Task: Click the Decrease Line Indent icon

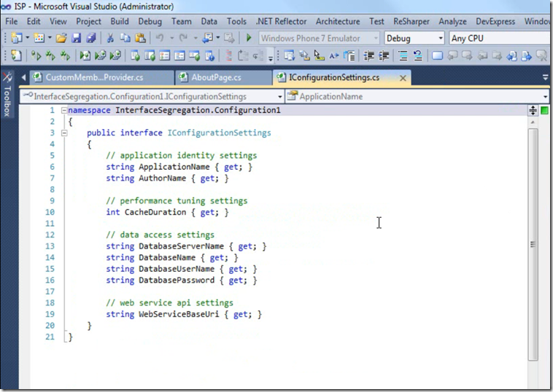Action: pos(368,55)
